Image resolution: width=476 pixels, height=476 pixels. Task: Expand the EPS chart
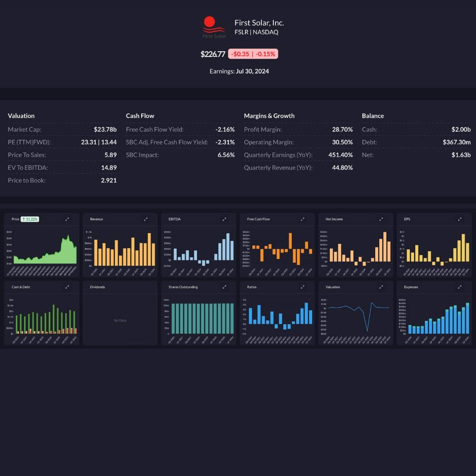(460, 219)
